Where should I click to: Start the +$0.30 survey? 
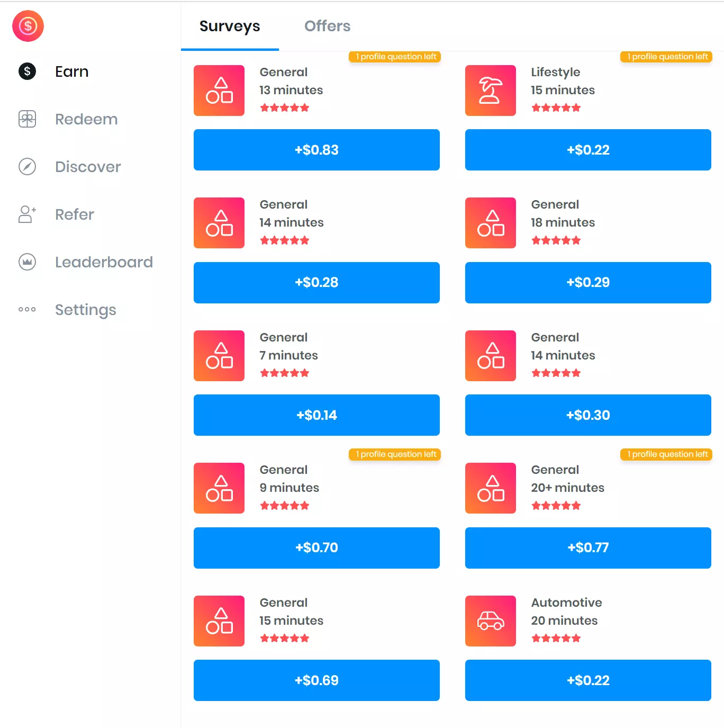588,415
